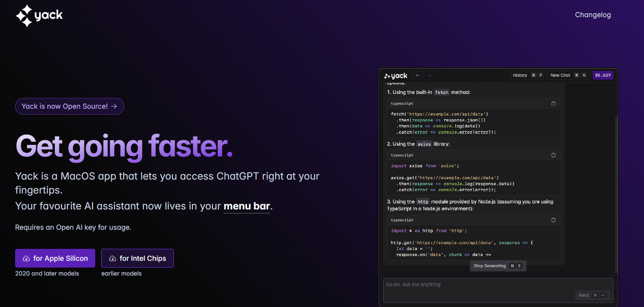Screen dimensions: 644x307
Task: Click the '2020 and later models' text
Action: [47, 274]
